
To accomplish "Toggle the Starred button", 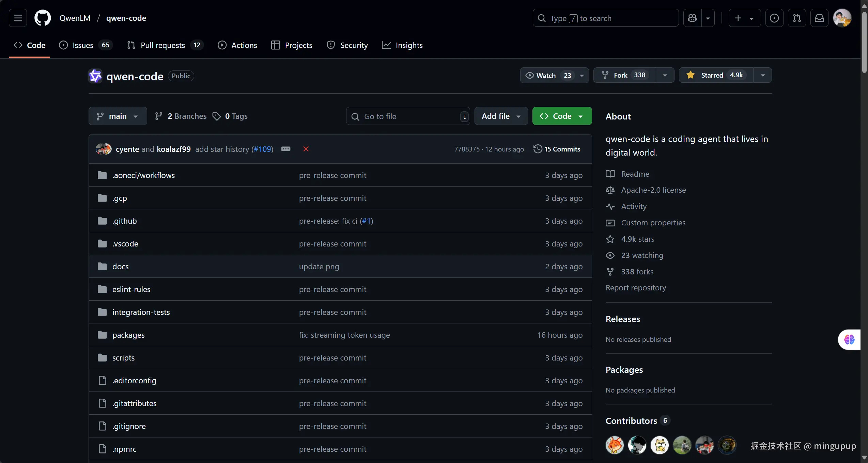I will pyautogui.click(x=716, y=75).
